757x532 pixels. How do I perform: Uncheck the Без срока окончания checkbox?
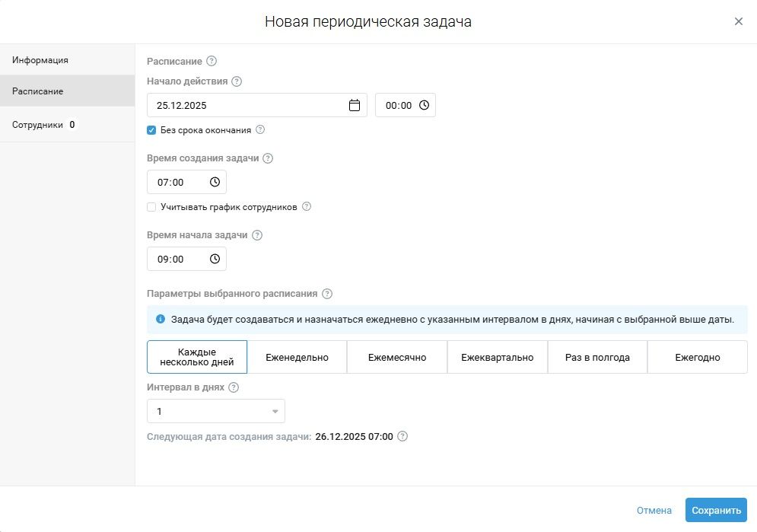tap(151, 130)
